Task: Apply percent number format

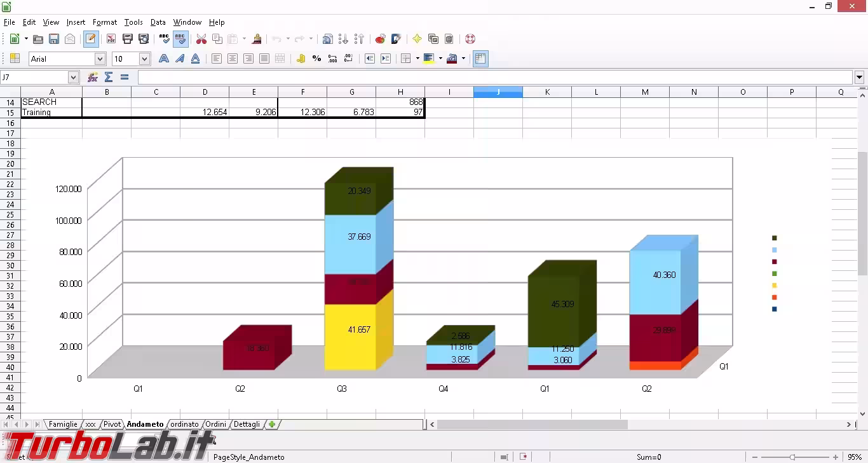Action: tap(316, 58)
